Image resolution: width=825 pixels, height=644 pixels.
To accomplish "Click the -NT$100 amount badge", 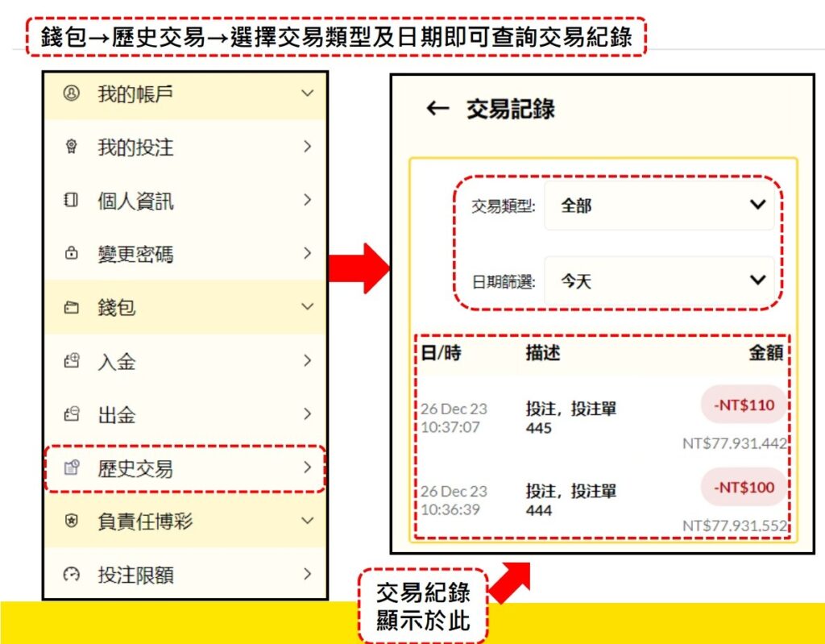I will point(743,488).
